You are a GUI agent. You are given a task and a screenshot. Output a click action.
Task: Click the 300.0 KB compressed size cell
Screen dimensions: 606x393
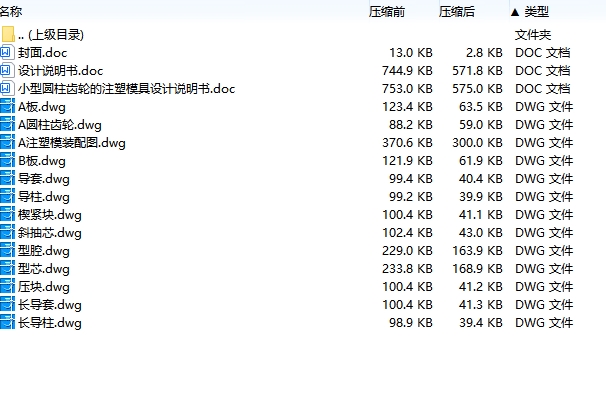[478, 143]
